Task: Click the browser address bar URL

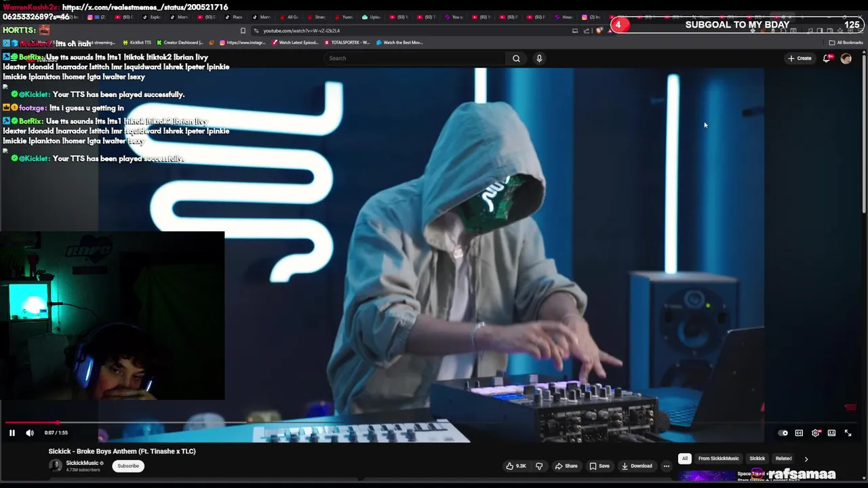Action: (x=301, y=30)
